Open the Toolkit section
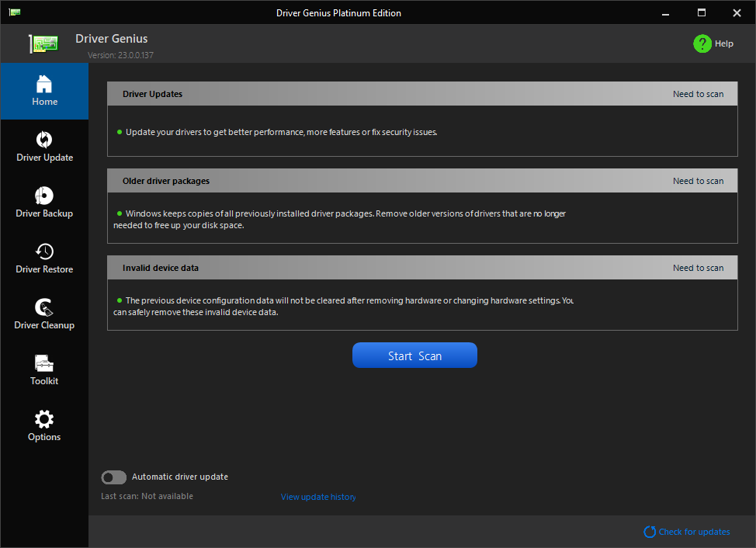 [x=44, y=370]
